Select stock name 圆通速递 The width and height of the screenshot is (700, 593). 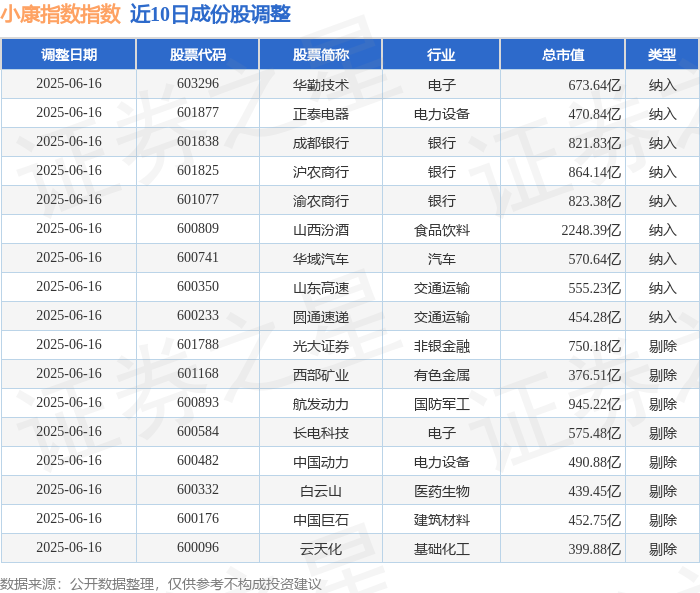click(321, 317)
